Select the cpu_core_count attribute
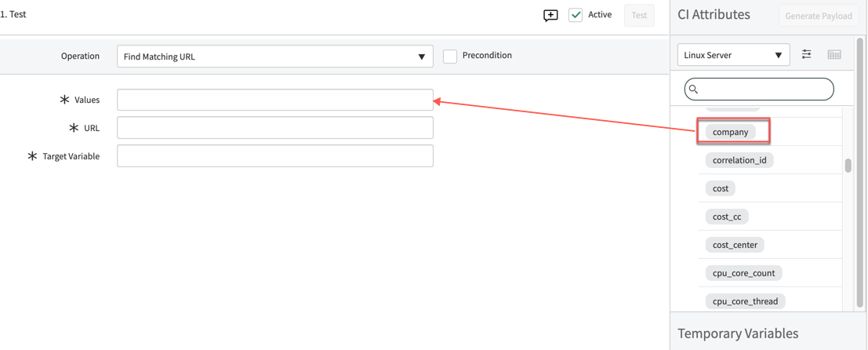Image resolution: width=868 pixels, height=350 pixels. point(744,273)
